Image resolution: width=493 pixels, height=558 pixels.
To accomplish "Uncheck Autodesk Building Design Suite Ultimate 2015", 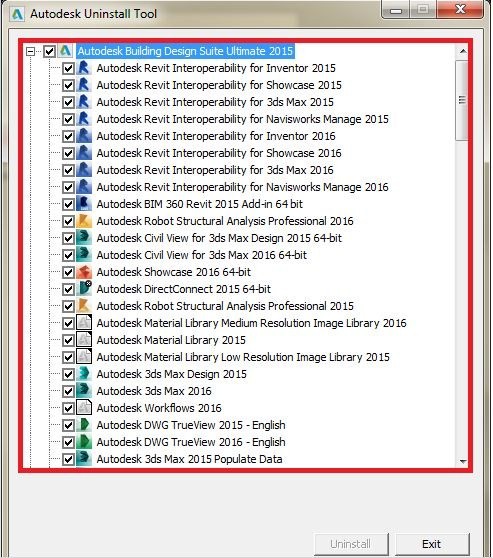I will point(49,51).
